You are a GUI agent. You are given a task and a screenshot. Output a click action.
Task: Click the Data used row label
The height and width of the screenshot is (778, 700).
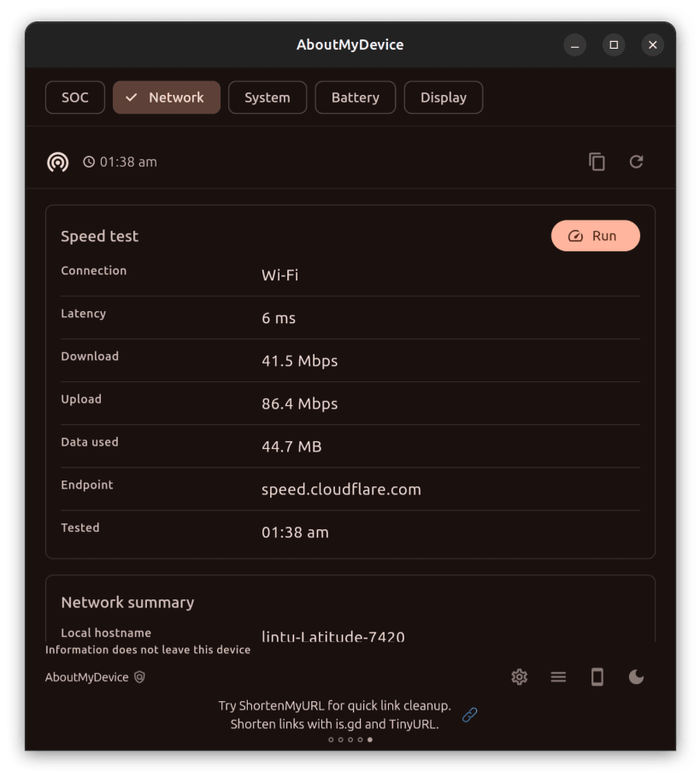[90, 442]
